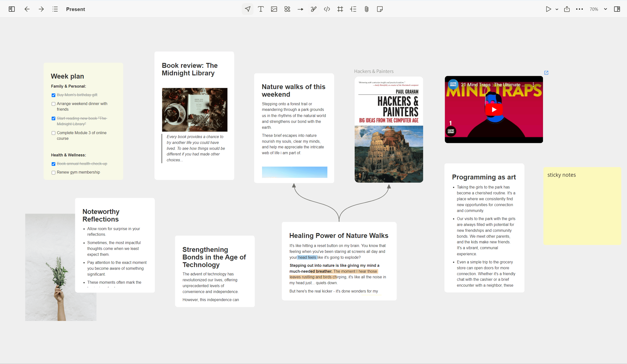This screenshot has width=627, height=364.
Task: Click Healing Power of Nature Walks heading
Action: tap(339, 235)
